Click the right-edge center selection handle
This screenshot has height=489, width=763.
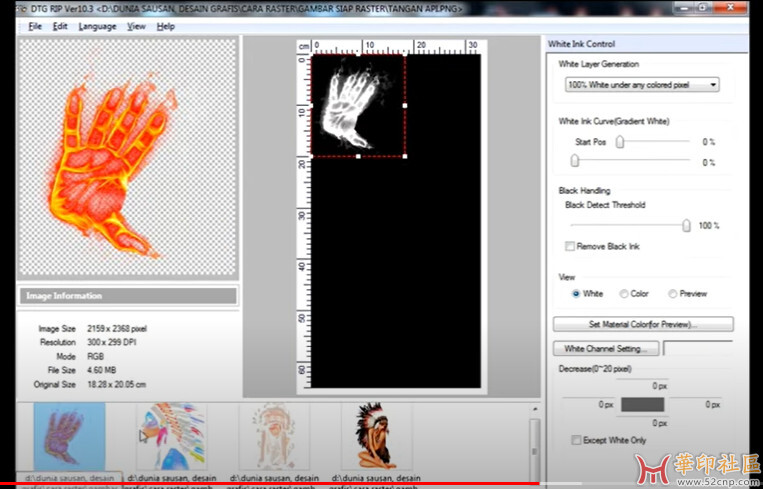(405, 106)
